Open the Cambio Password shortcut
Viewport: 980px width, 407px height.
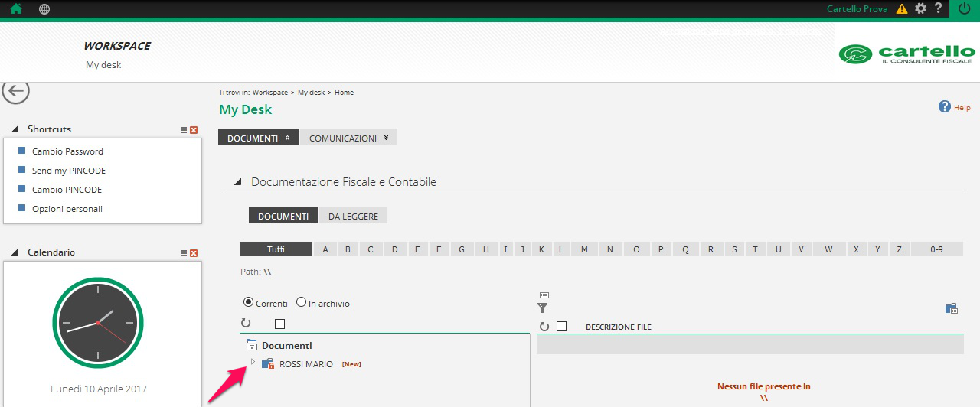point(67,151)
